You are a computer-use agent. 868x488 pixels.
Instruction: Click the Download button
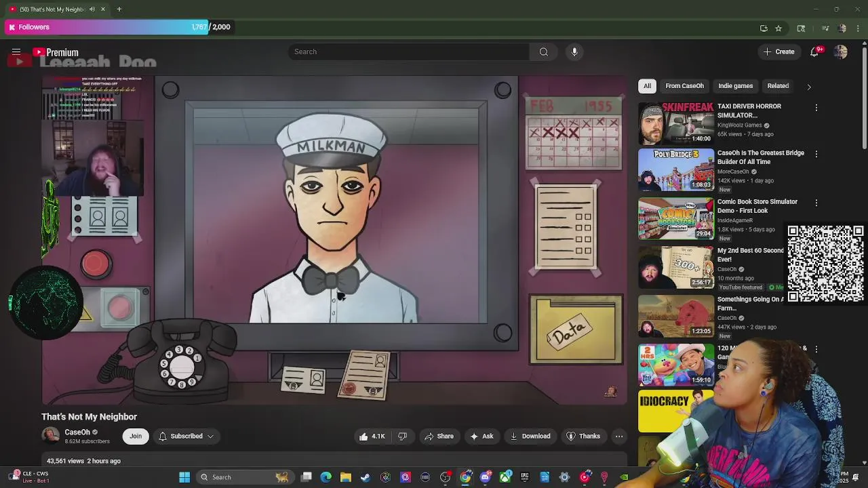point(530,436)
